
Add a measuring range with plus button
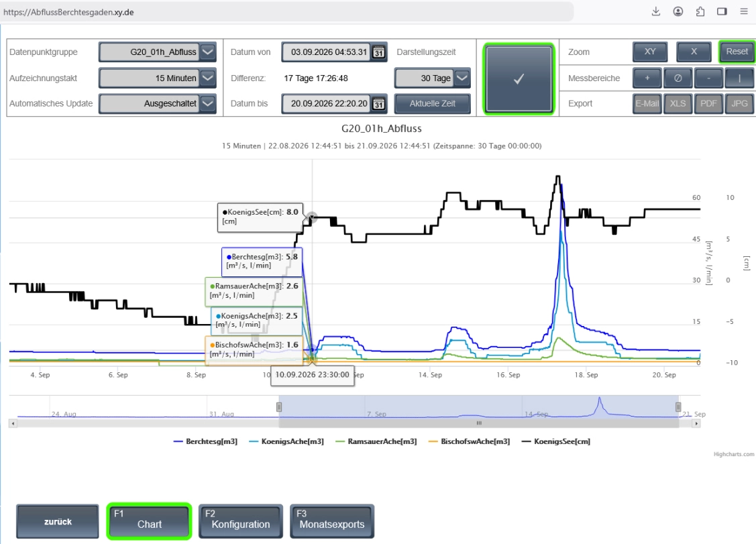(x=647, y=78)
